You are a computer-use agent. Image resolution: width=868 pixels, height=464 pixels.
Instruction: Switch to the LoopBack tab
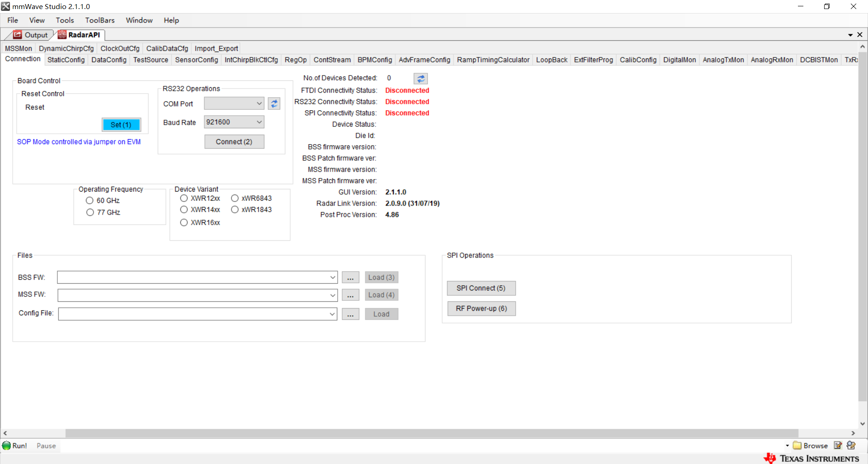coord(552,60)
